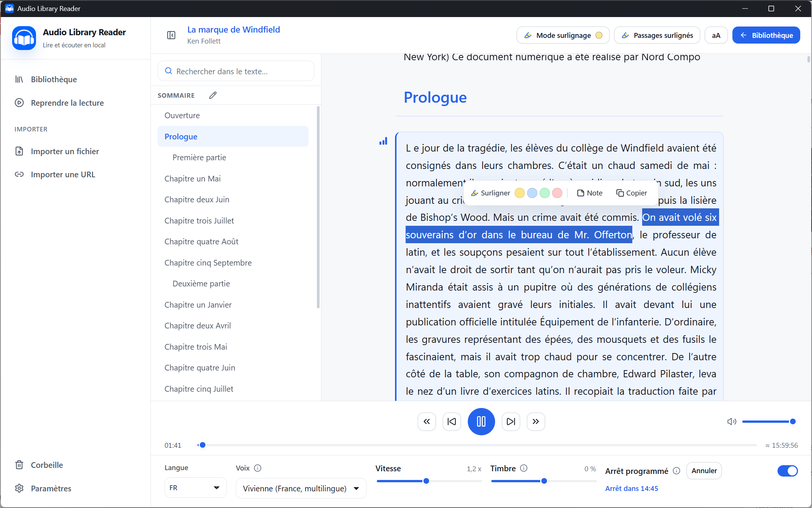Screen dimensions: 812x508
Task: Choose the green highlight color swatch
Action: point(545,193)
